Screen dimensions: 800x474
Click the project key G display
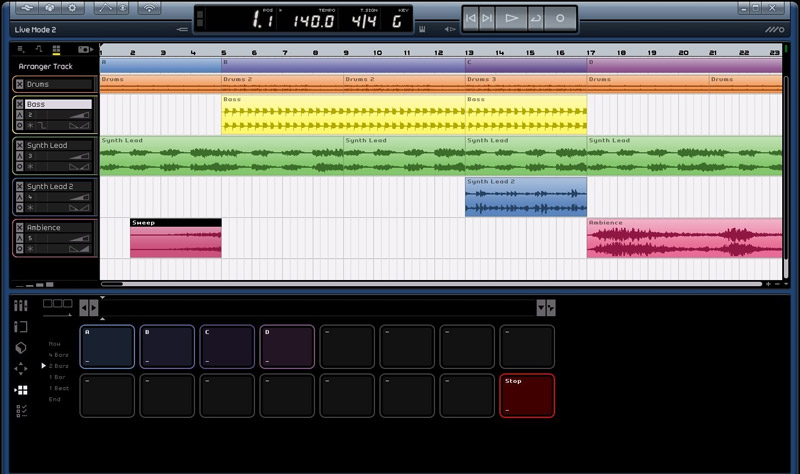[x=397, y=21]
